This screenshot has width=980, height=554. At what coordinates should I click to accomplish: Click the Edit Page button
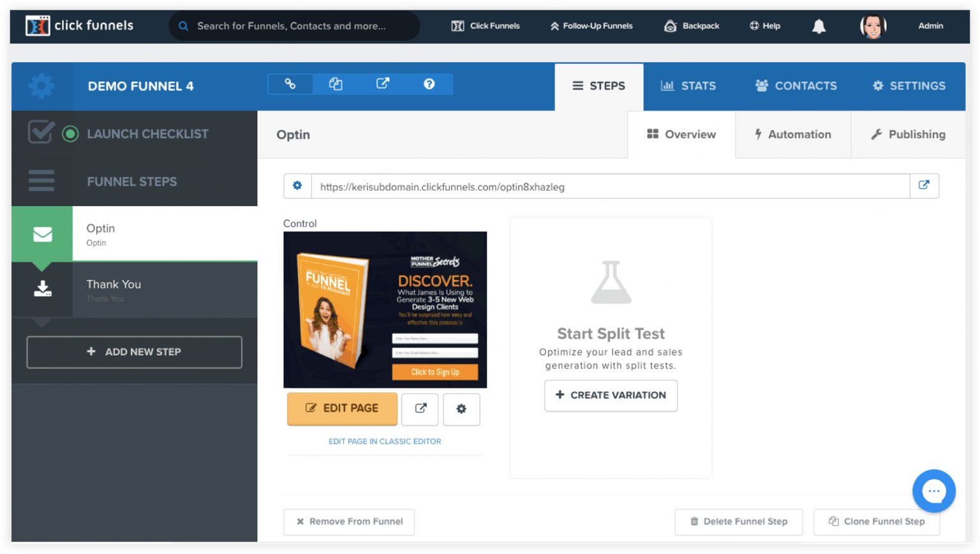point(342,408)
